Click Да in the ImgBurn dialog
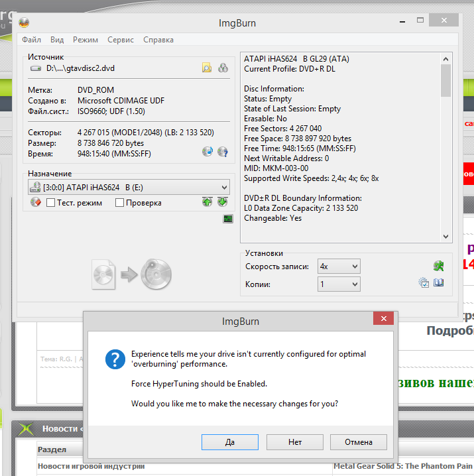 click(230, 442)
